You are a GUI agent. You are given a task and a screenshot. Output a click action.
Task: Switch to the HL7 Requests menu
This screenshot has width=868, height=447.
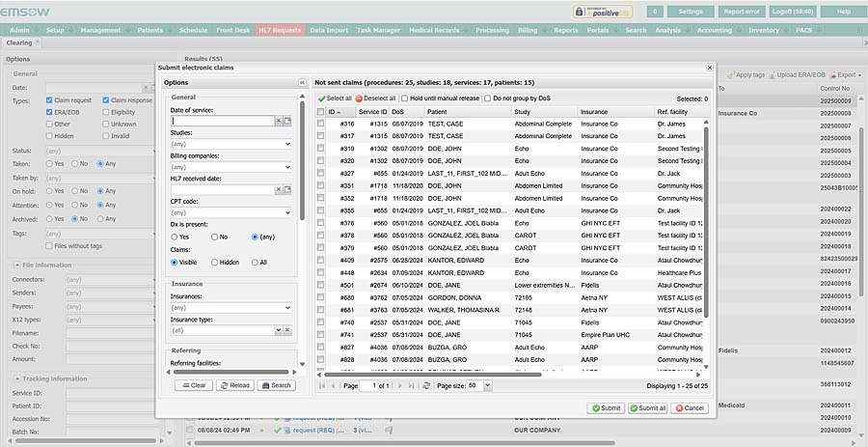pos(280,31)
